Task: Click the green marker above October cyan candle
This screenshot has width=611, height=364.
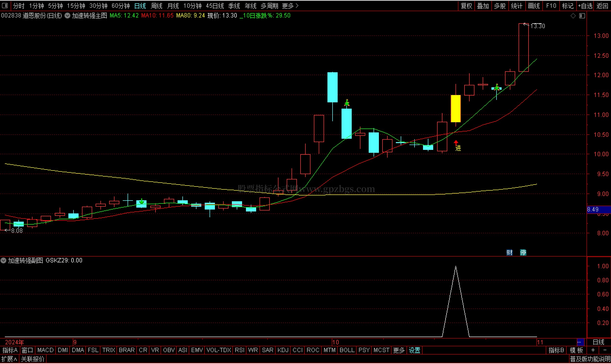Action: click(x=347, y=103)
